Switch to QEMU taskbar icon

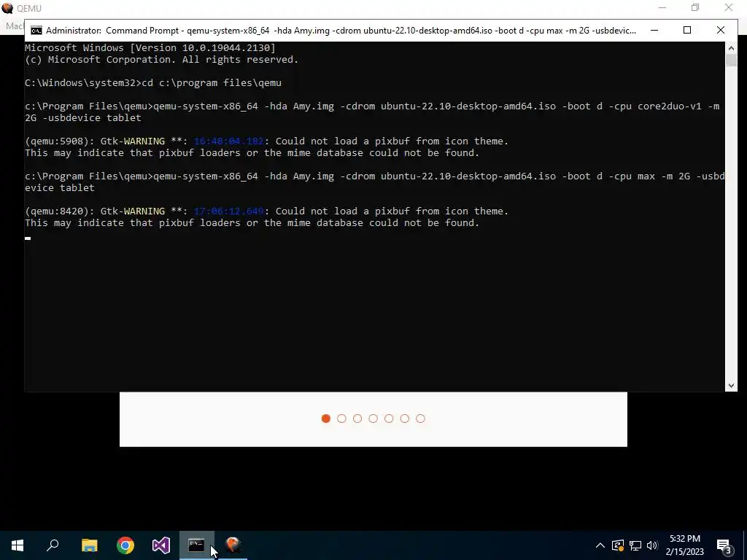(233, 545)
